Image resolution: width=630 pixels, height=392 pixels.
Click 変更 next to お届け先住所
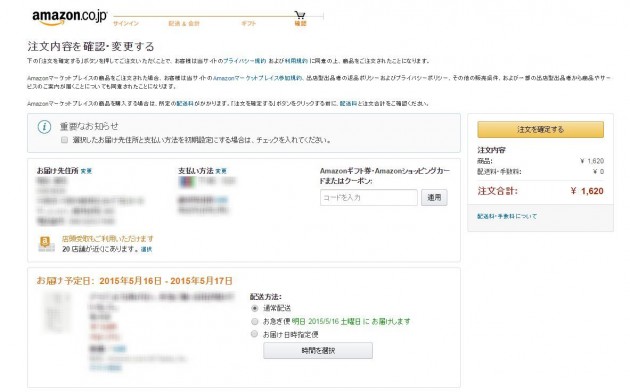tap(86, 171)
